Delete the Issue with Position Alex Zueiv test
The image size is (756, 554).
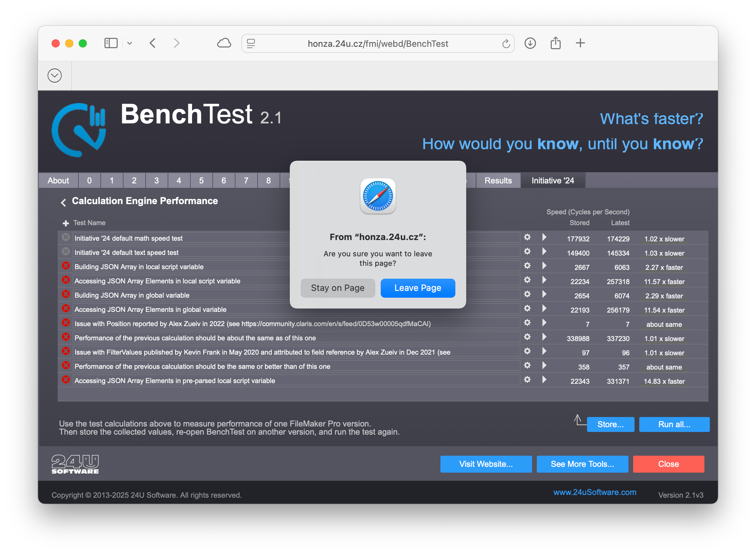[66, 323]
